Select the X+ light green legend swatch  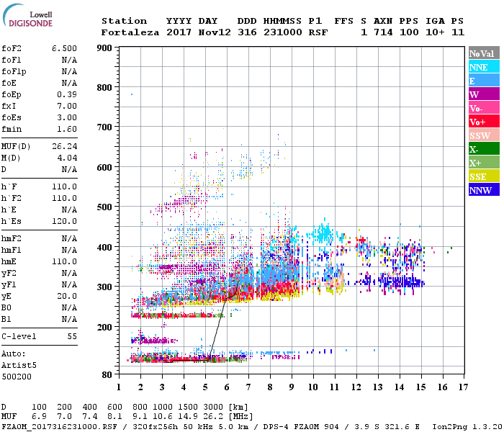(x=484, y=163)
